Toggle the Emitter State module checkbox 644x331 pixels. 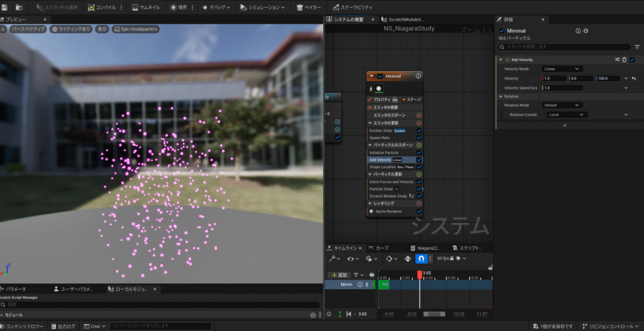click(419, 131)
